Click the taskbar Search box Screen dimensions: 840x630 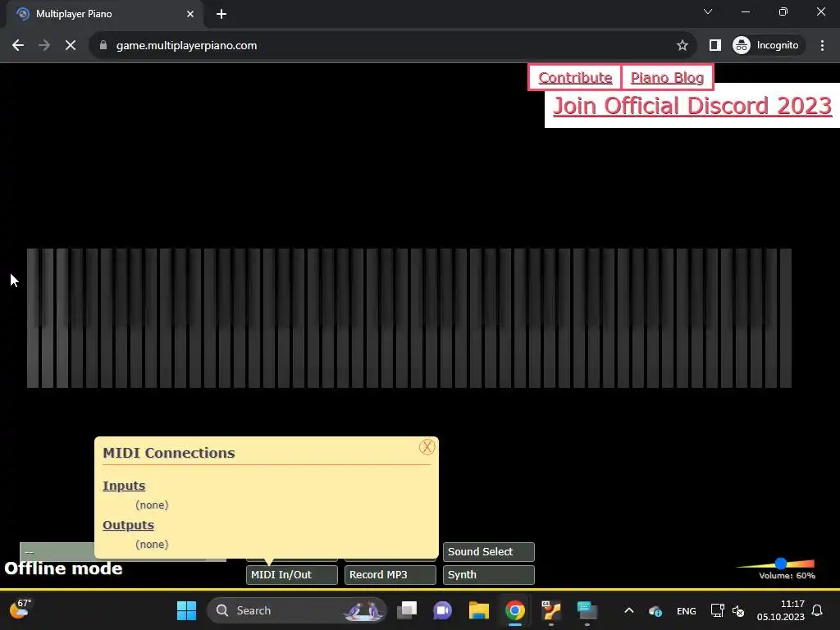click(296, 610)
